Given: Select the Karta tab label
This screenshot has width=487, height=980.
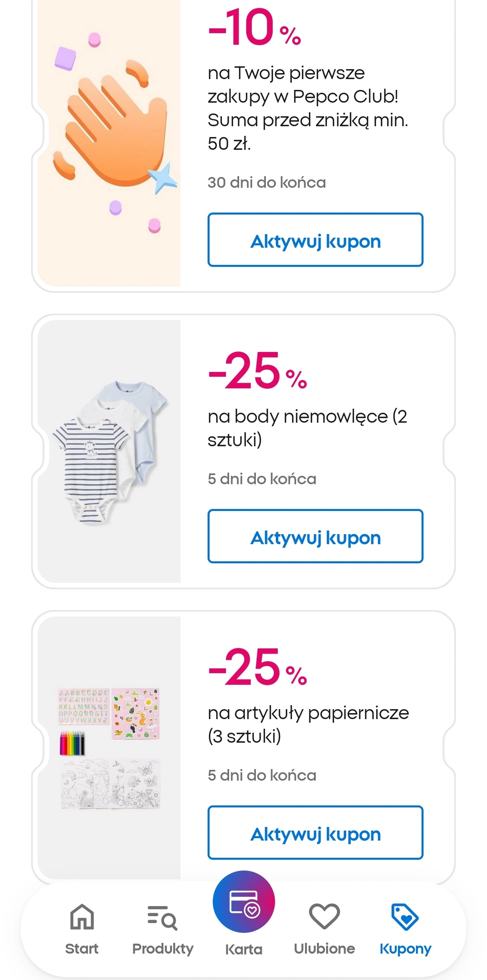Looking at the screenshot, I should tap(244, 949).
